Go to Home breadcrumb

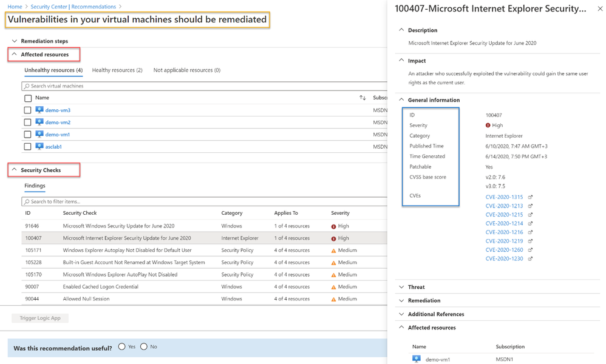pos(15,7)
